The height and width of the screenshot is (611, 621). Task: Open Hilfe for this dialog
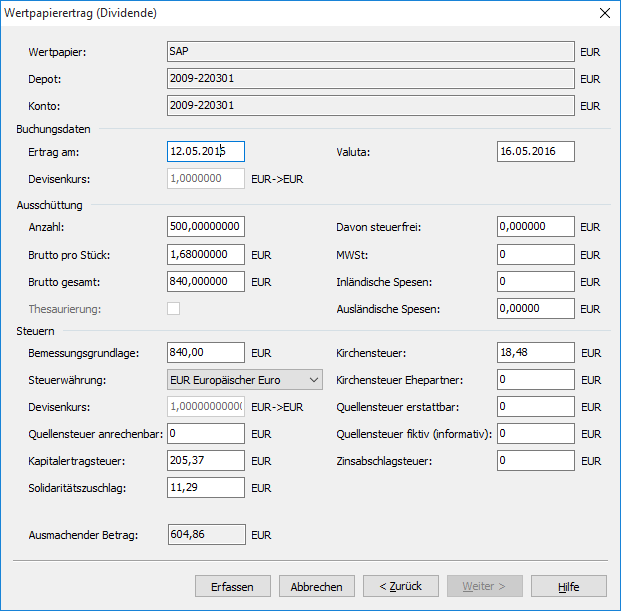[x=568, y=587]
